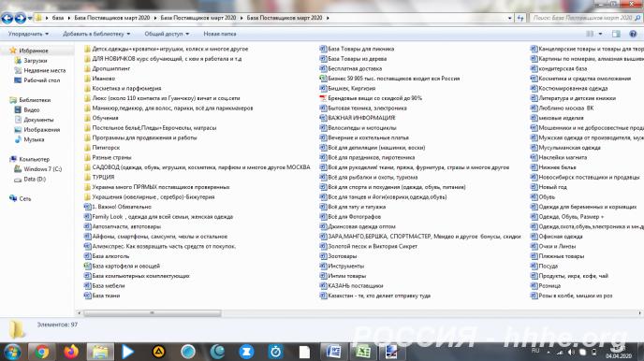Open the Видео library
644x361 pixels.
[31, 110]
